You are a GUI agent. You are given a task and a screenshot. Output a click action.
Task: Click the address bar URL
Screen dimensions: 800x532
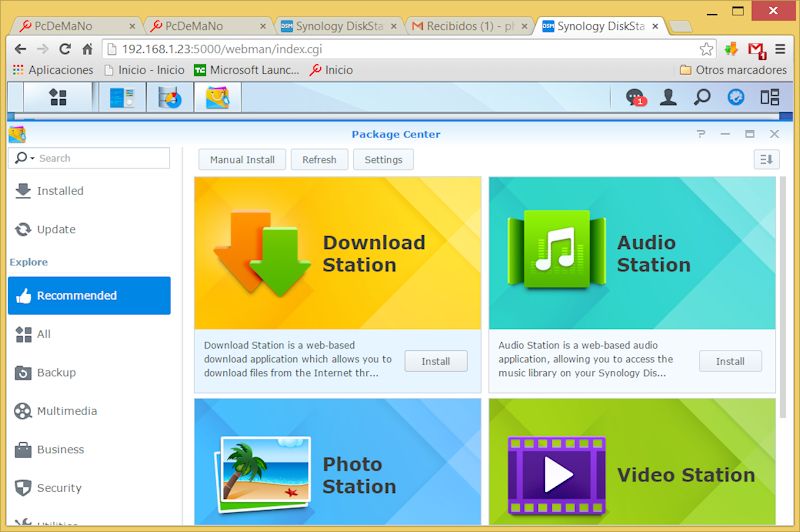coord(222,49)
